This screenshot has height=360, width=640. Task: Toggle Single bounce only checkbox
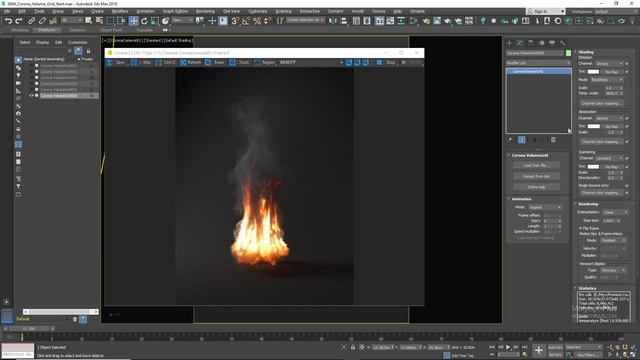[x=627, y=186]
